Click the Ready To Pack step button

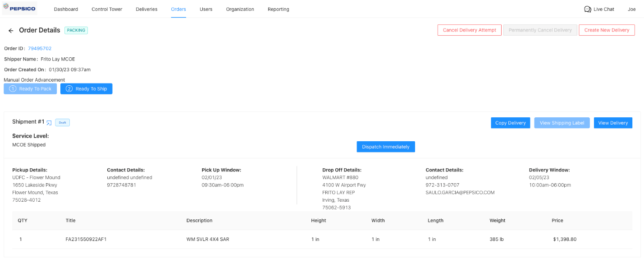[x=30, y=89]
